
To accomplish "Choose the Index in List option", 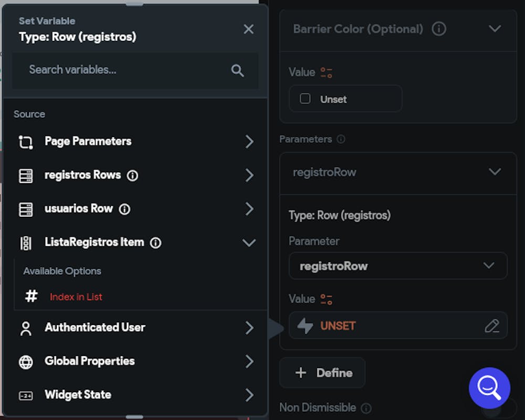I will coord(76,297).
